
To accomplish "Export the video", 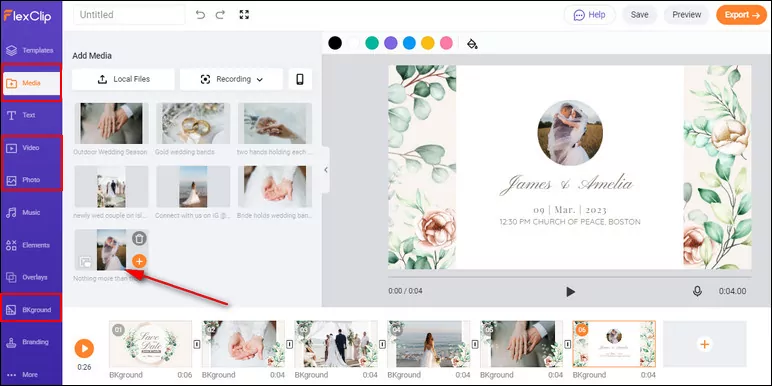I will (x=741, y=15).
